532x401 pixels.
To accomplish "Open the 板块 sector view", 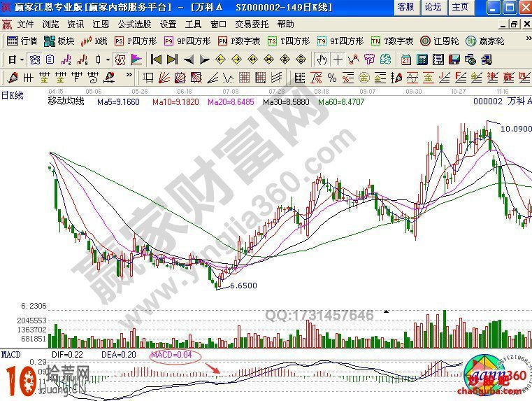I will pyautogui.click(x=59, y=41).
